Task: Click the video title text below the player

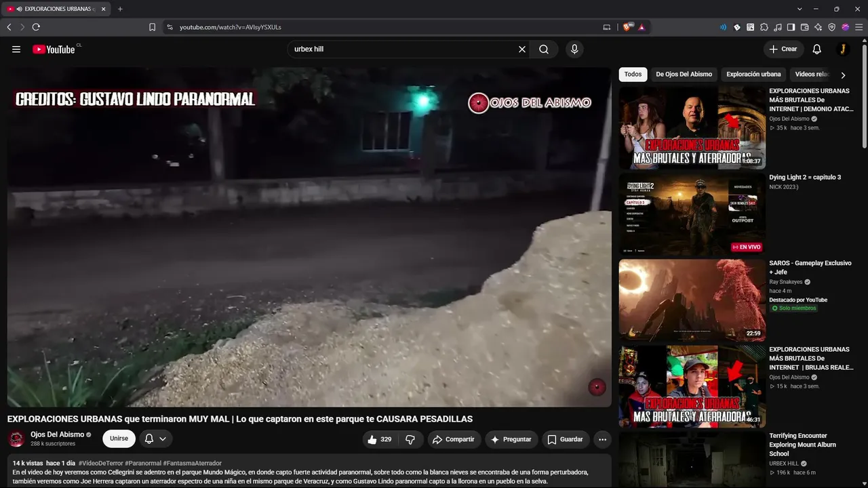Action: (x=240, y=419)
